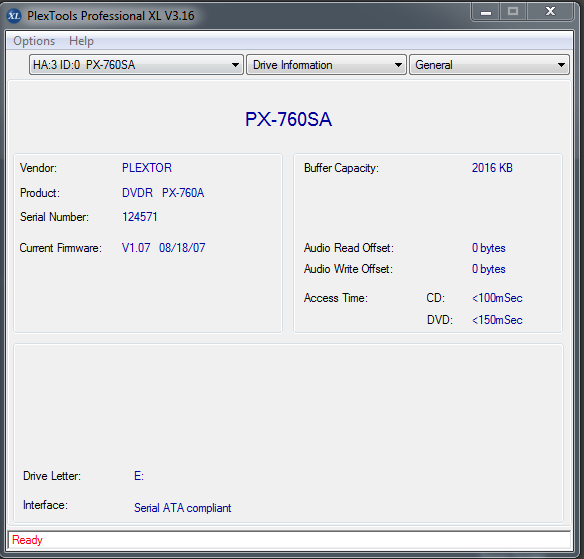584x559 pixels.
Task: Select the PLEXTOR vendor value
Action: (x=147, y=168)
